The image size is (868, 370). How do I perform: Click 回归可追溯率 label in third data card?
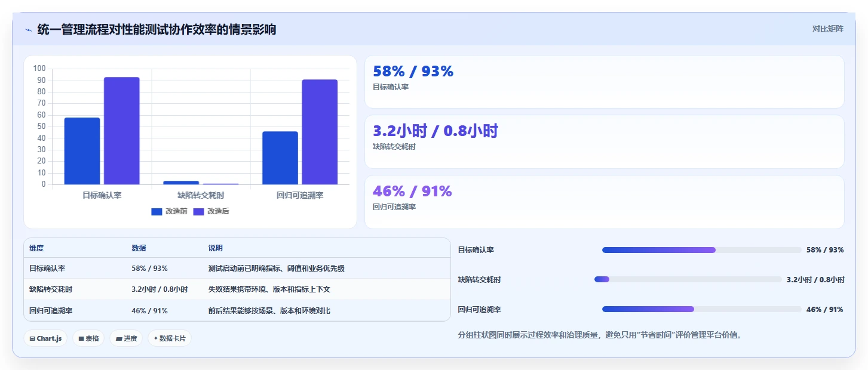[x=394, y=207]
